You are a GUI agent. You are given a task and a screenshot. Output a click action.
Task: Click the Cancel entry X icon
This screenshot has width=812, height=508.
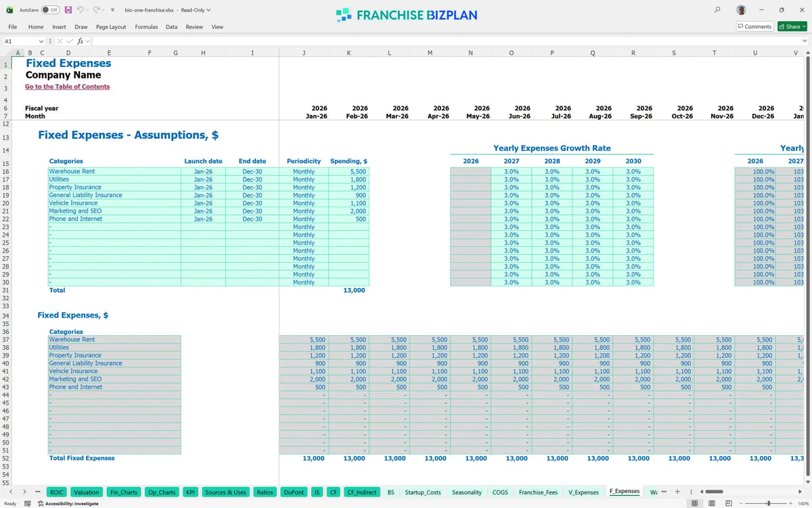pos(60,41)
